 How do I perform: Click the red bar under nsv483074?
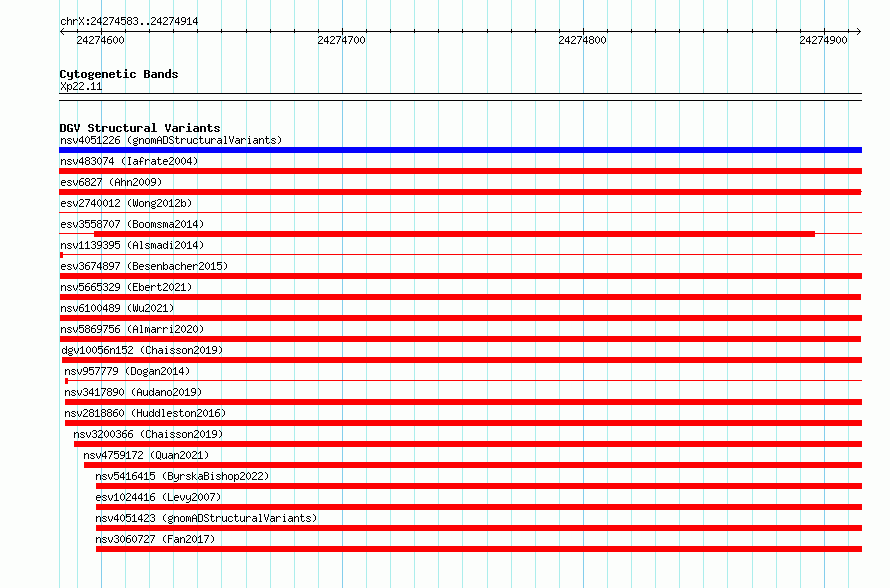460,171
